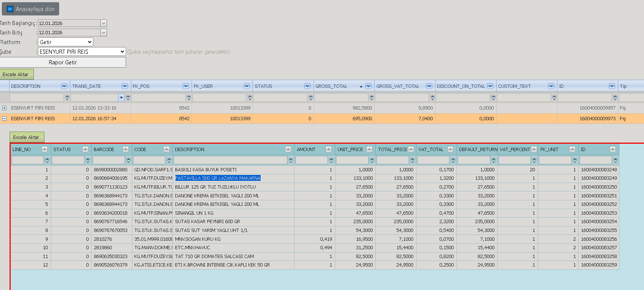Open the STATUS column header dropdown in top grid

point(307,86)
